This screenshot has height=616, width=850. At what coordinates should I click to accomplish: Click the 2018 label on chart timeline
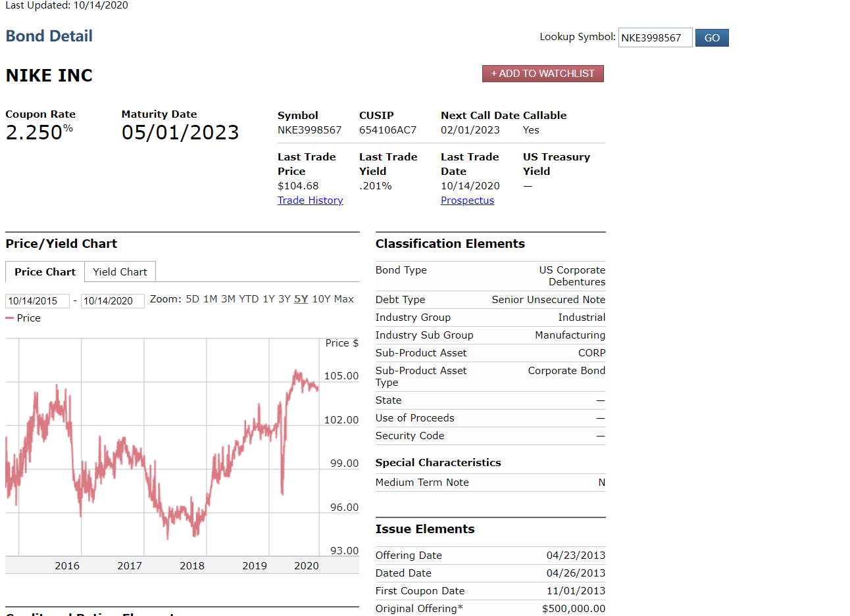192,565
